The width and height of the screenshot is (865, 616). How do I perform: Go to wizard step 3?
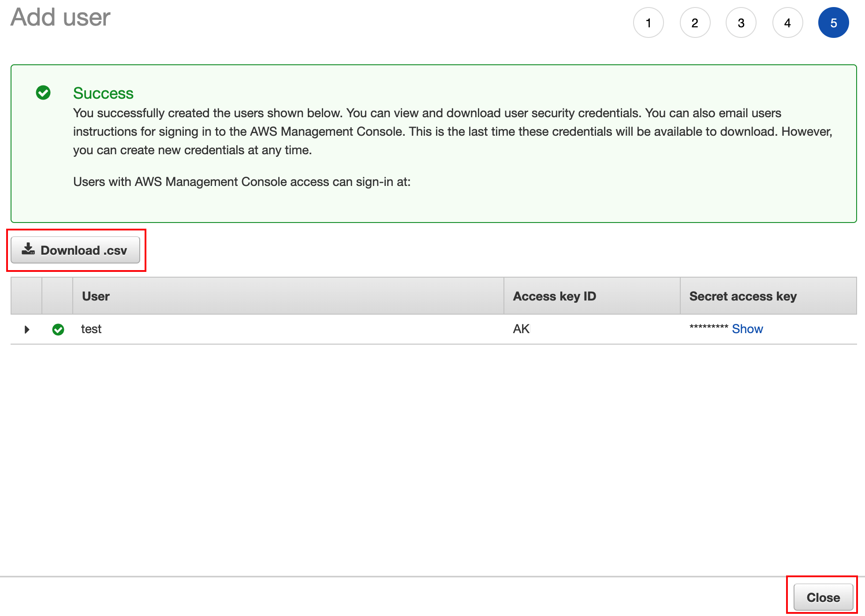click(x=741, y=23)
